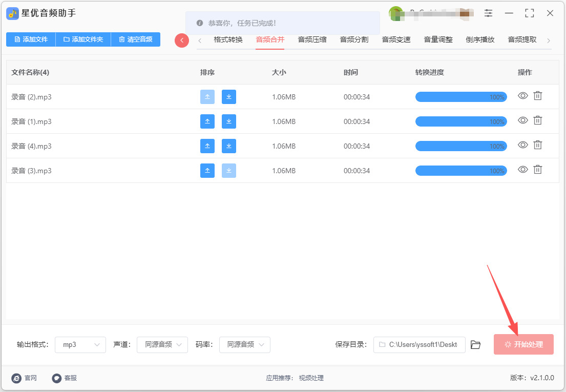Delete the 录音 (3).mp3 file row
Image resolution: width=566 pixels, height=392 pixels.
537,170
